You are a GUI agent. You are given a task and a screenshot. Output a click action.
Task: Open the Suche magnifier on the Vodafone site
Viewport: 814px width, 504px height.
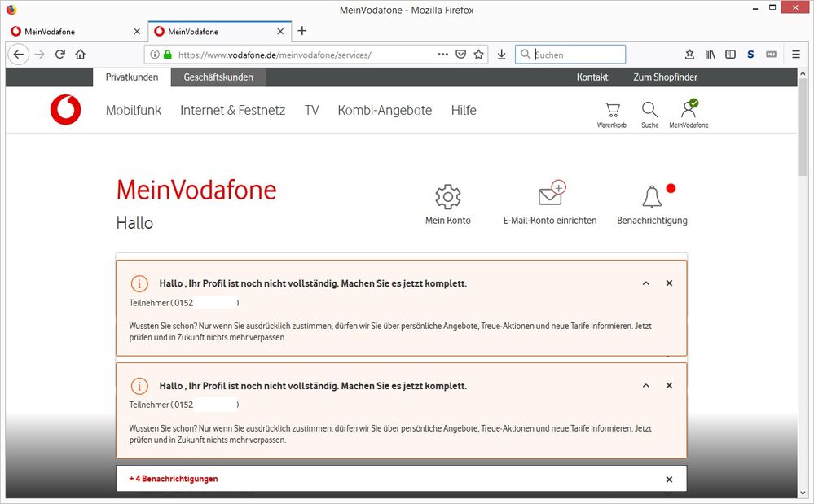(649, 115)
